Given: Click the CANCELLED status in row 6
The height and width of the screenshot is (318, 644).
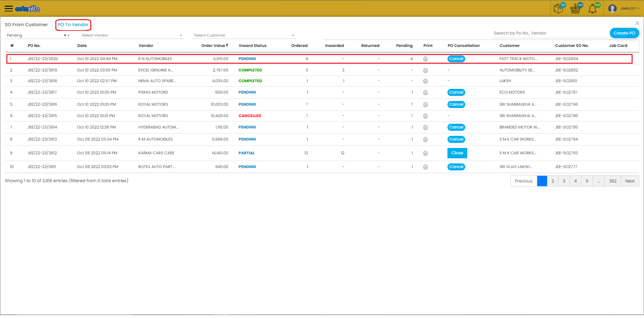Looking at the screenshot, I should click(250, 116).
